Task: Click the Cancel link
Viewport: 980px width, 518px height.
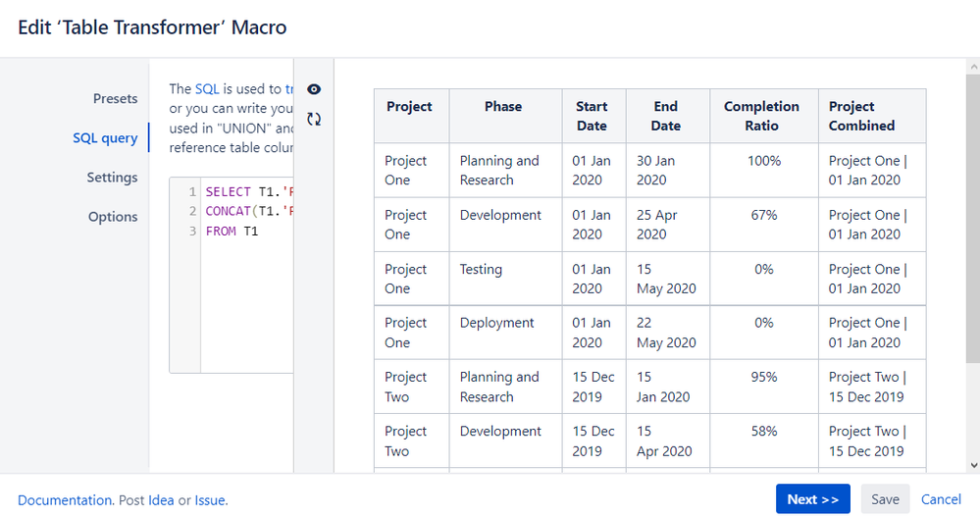Action: tap(941, 499)
